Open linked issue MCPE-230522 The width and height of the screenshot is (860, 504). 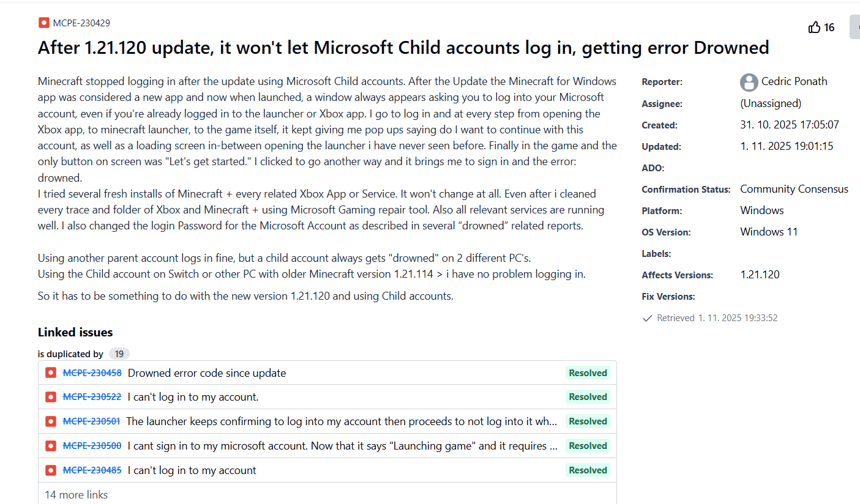pos(92,397)
